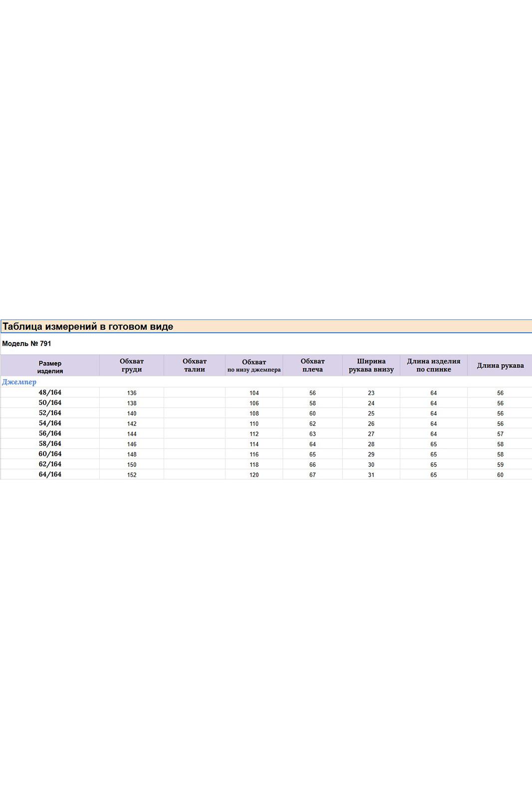The height and width of the screenshot is (799, 532).
Task: Click the 'Обхват по низу джемпера' header
Action: pos(254,366)
